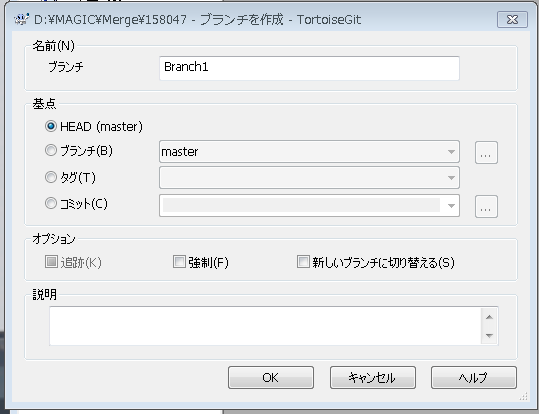539x414 pixels.
Task: Click scroll down arrow in description box
Action: pyautogui.click(x=489, y=335)
